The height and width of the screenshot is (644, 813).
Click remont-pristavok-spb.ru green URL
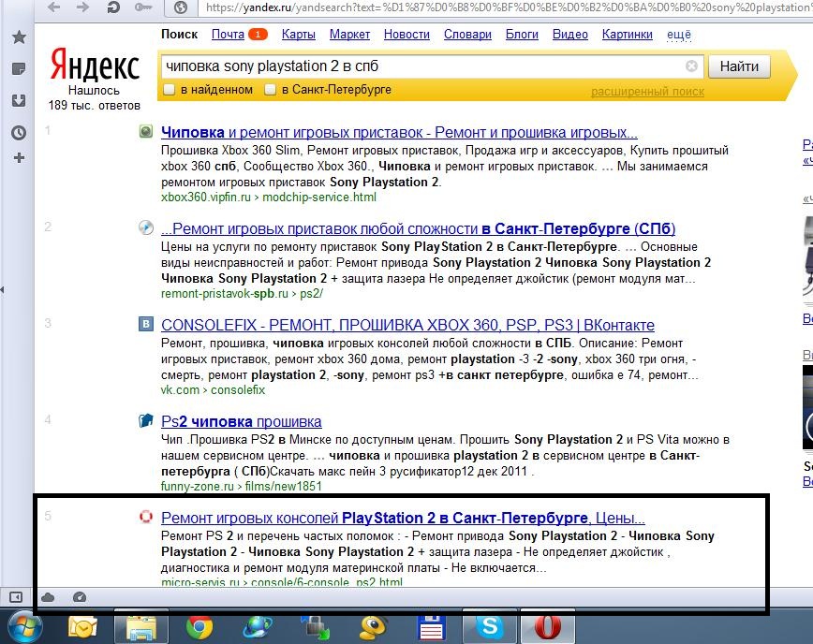(x=225, y=293)
